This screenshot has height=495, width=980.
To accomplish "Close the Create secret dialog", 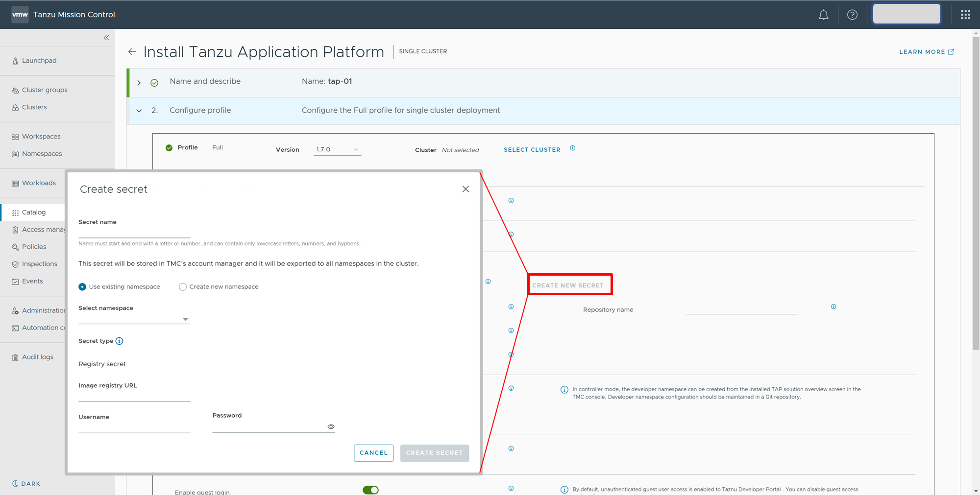I will 465,189.
